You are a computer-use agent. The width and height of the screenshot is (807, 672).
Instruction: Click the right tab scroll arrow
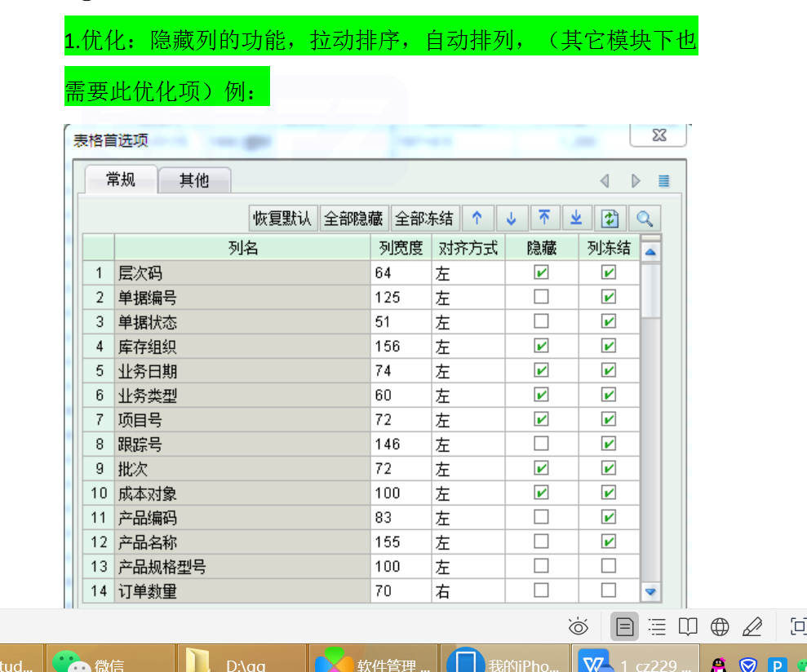tap(636, 181)
